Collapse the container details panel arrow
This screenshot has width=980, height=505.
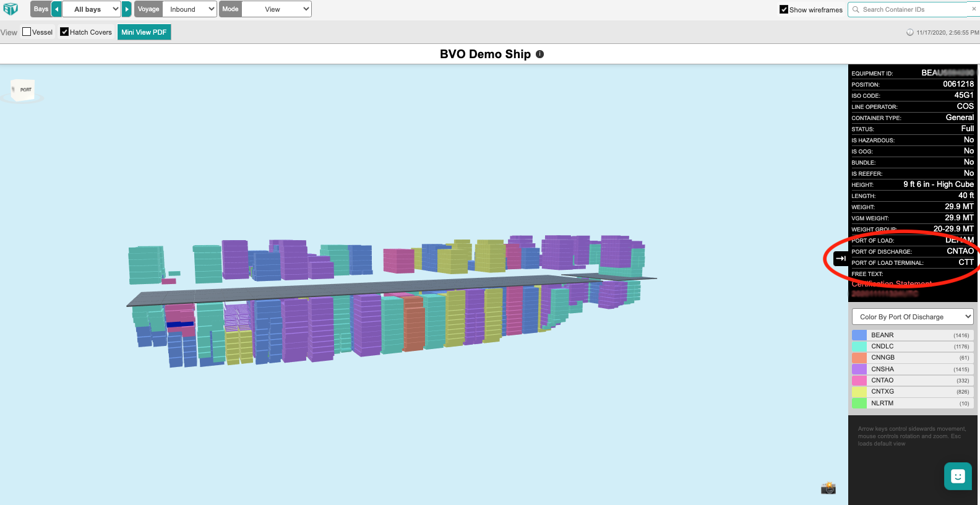coord(840,258)
